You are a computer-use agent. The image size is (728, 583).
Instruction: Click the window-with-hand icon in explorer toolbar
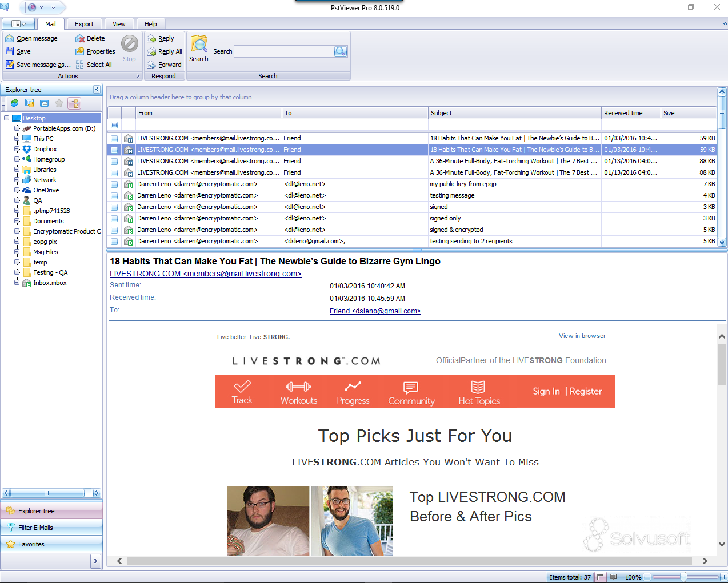(x=30, y=103)
